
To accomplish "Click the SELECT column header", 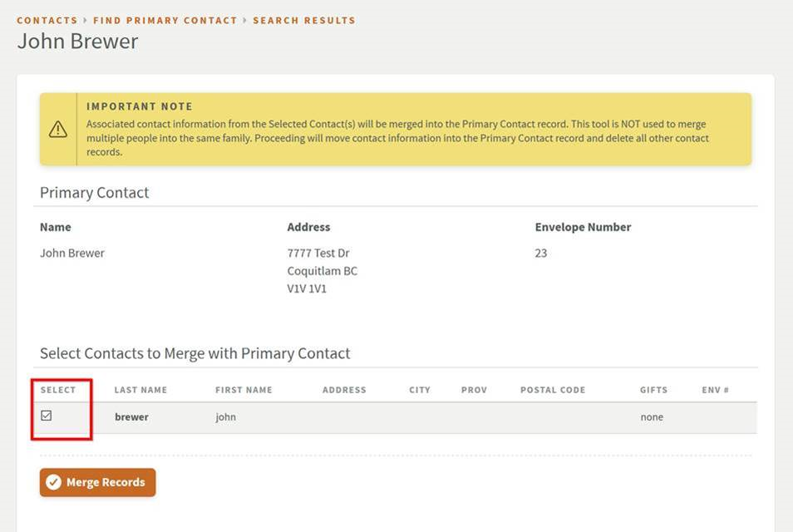I will click(x=52, y=389).
